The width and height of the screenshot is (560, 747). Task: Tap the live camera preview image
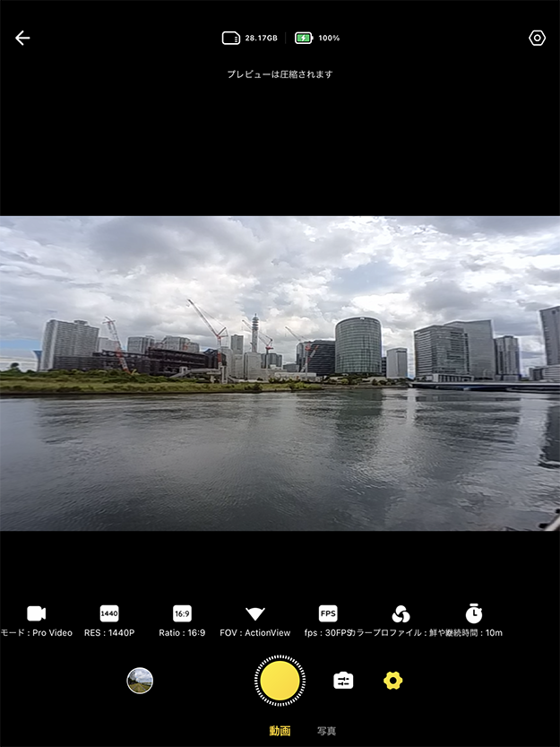tap(280, 373)
